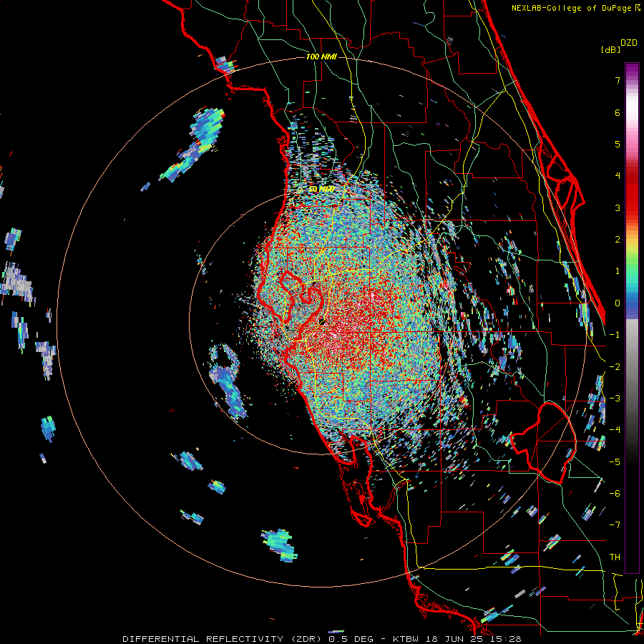Click the [dB] unit label

[610, 50]
